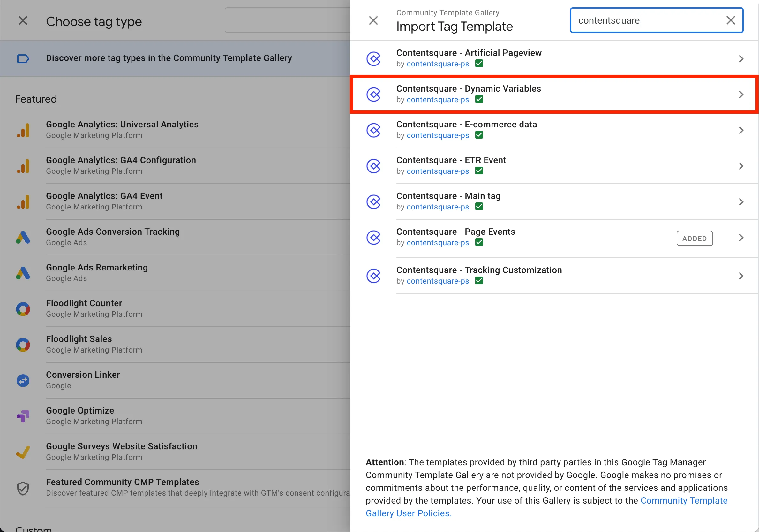Viewport: 759px width, 532px height.
Task: Open Contentsquare Dynamic Variables via its chevron
Action: point(741,95)
